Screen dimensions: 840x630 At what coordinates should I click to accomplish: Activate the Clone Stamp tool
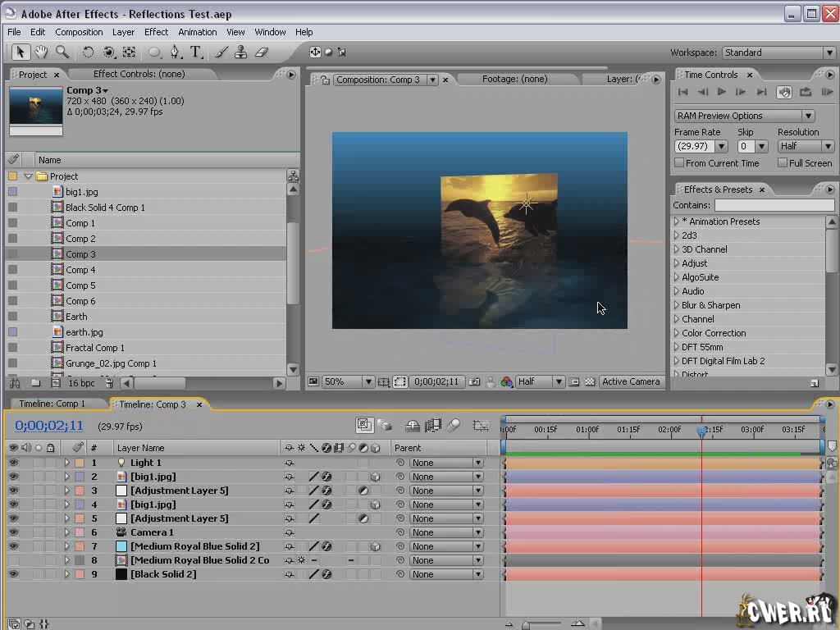pyautogui.click(x=241, y=52)
